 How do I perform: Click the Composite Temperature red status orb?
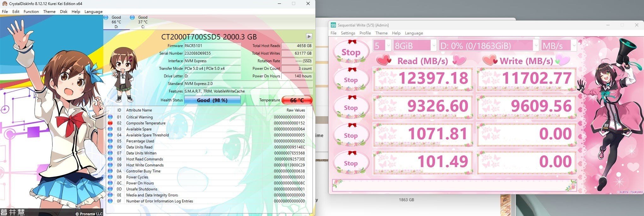(110, 123)
